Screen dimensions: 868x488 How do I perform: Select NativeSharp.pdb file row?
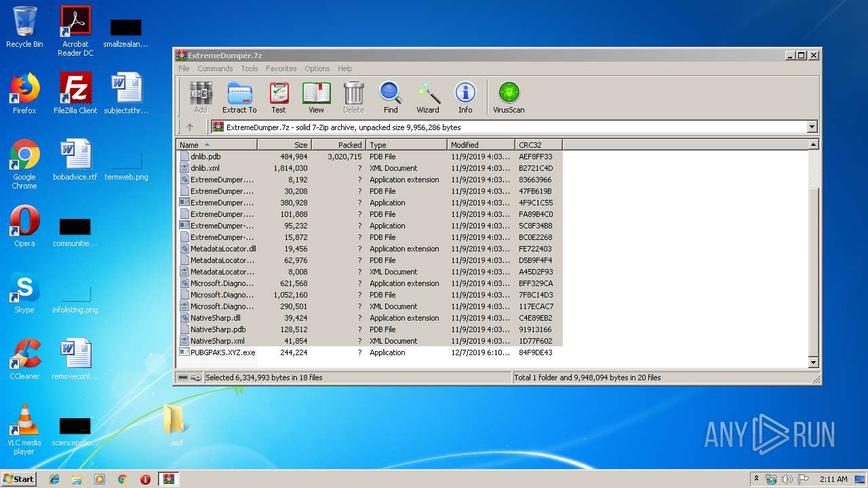[x=370, y=329]
